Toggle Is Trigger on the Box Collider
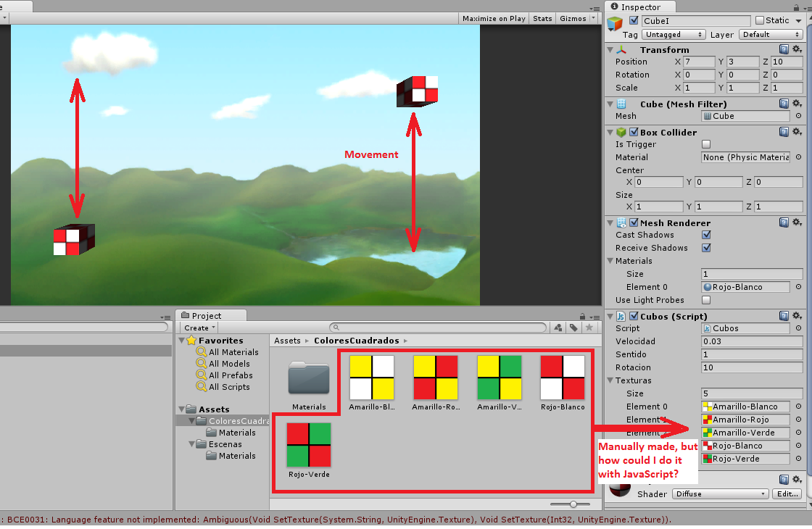The width and height of the screenshot is (812, 529). coord(705,144)
